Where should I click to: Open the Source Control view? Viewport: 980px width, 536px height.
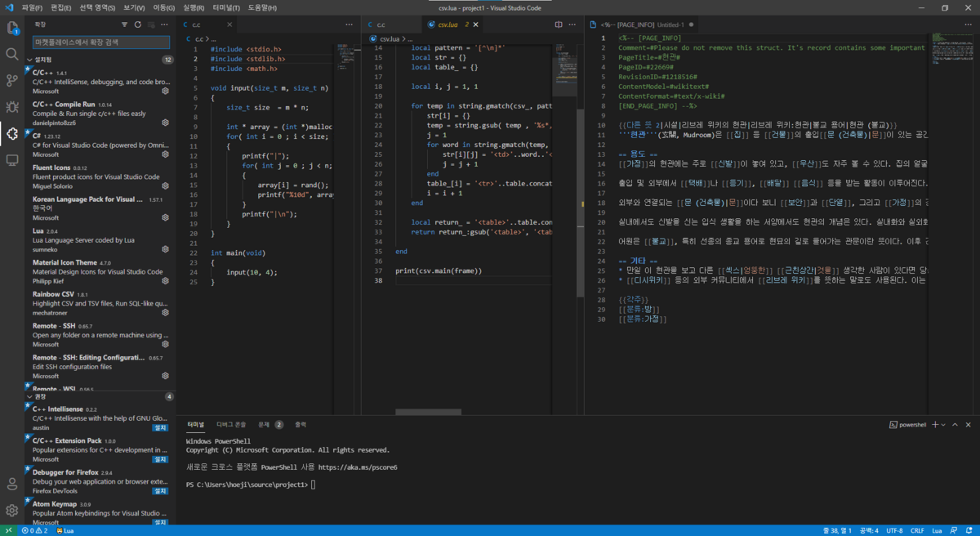12,80
